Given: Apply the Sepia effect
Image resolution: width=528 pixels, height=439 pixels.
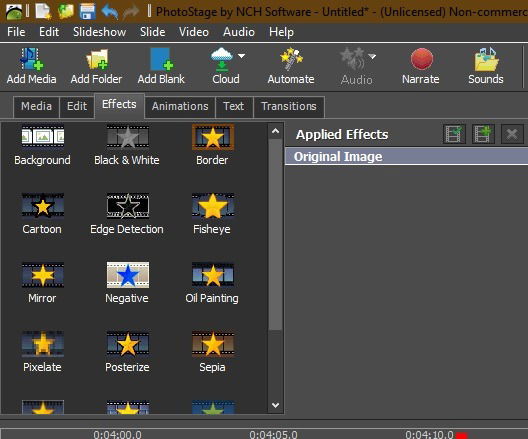Looking at the screenshot, I should 212,352.
